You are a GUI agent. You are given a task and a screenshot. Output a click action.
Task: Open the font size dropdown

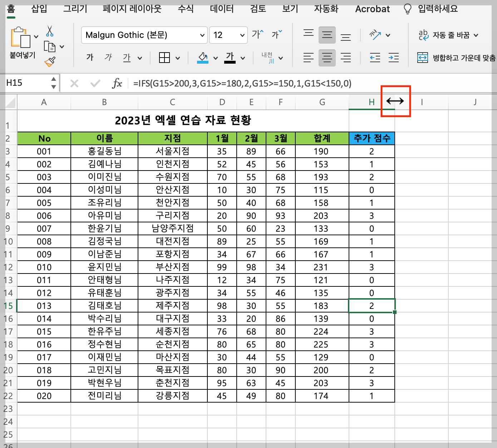point(242,35)
